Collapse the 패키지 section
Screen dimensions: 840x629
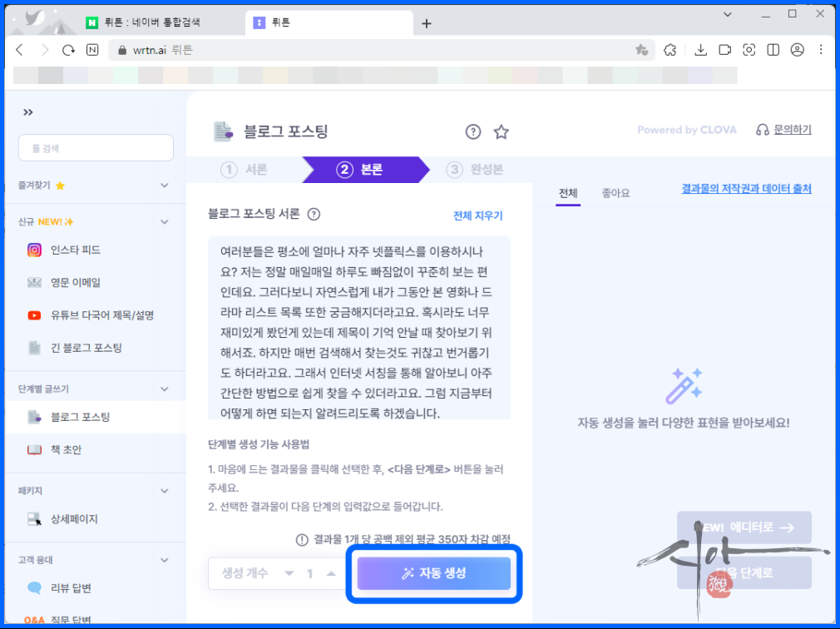tap(165, 491)
